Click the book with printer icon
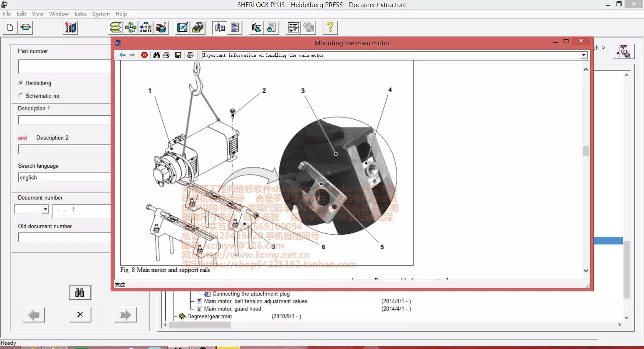644x349 pixels. (257, 27)
